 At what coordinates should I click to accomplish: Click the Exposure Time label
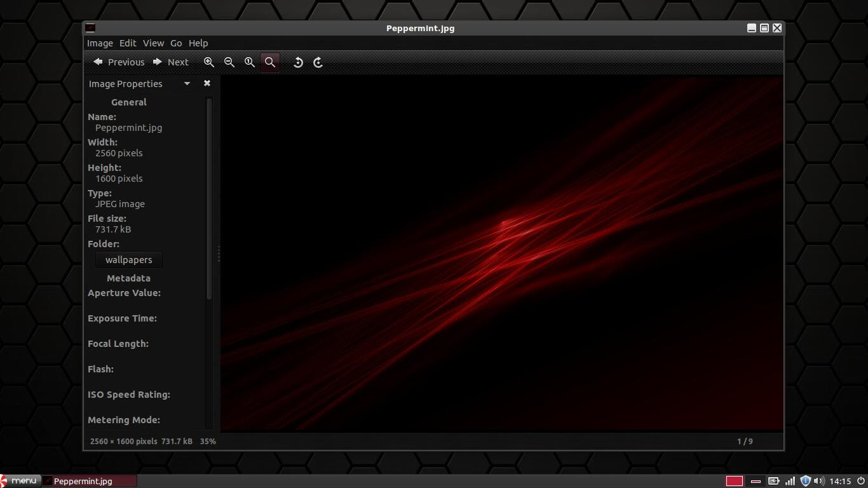point(122,318)
